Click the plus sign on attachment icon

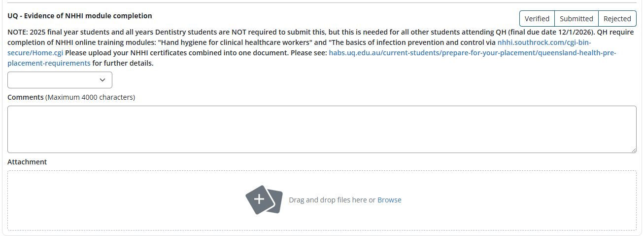click(x=259, y=199)
